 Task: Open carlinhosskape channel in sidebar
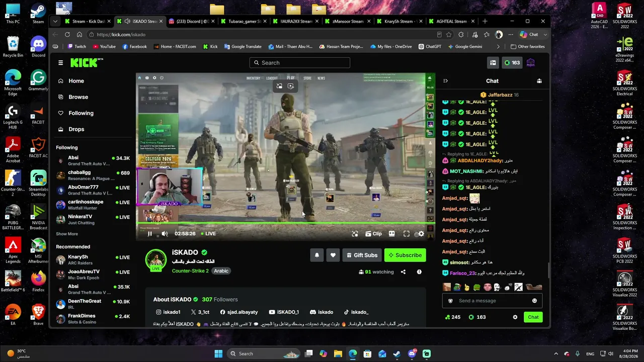(x=94, y=205)
